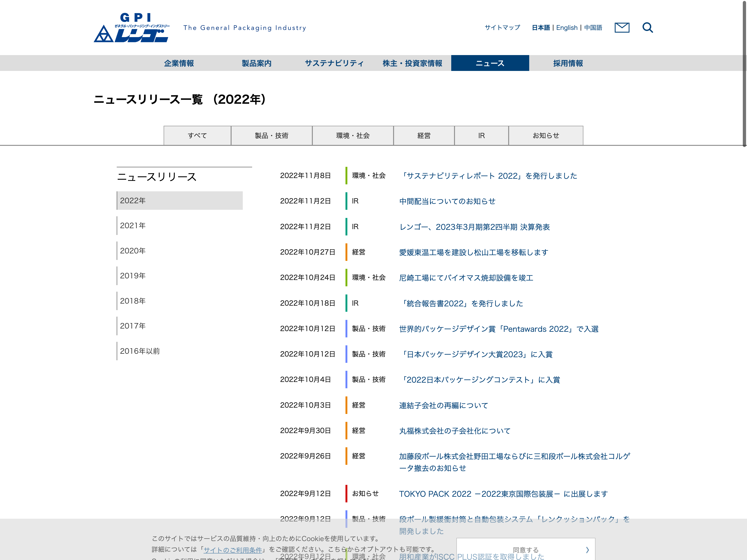The width and height of the screenshot is (747, 560).
Task: Switch language to English
Action: click(567, 28)
